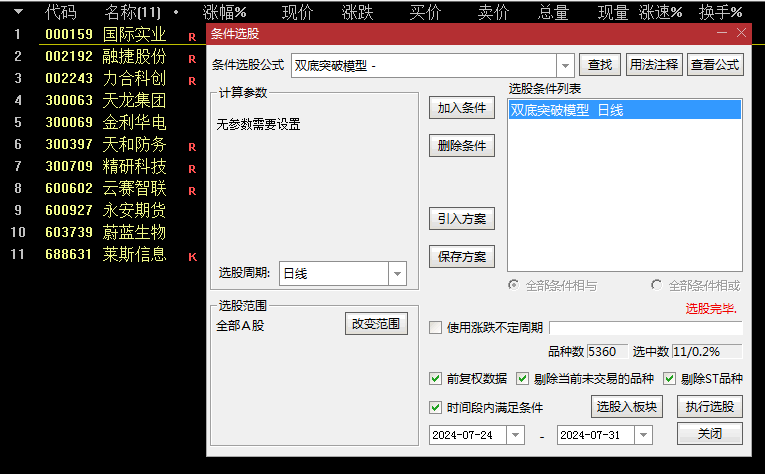Viewport: 765px width, 474px height.
Task: Click 改变范围 button
Action: [376, 324]
